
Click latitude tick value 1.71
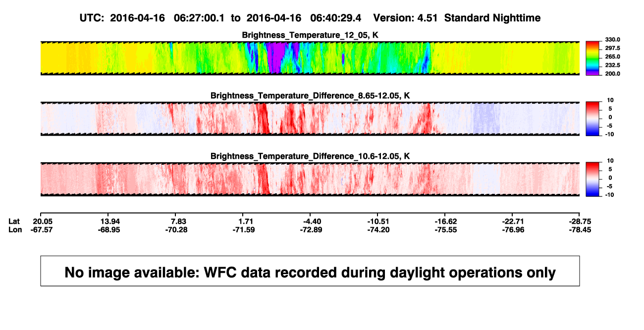coord(246,221)
